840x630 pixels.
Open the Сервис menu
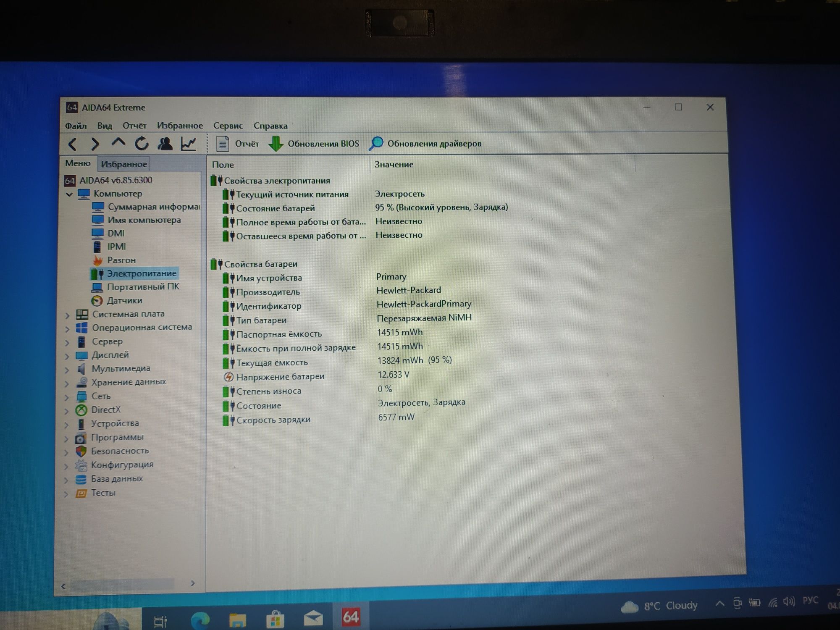coord(228,126)
